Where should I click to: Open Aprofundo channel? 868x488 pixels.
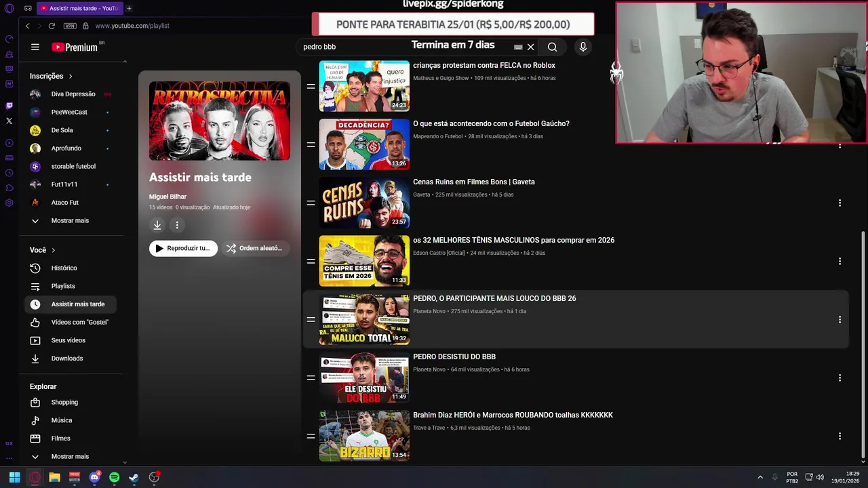pyautogui.click(x=71, y=148)
